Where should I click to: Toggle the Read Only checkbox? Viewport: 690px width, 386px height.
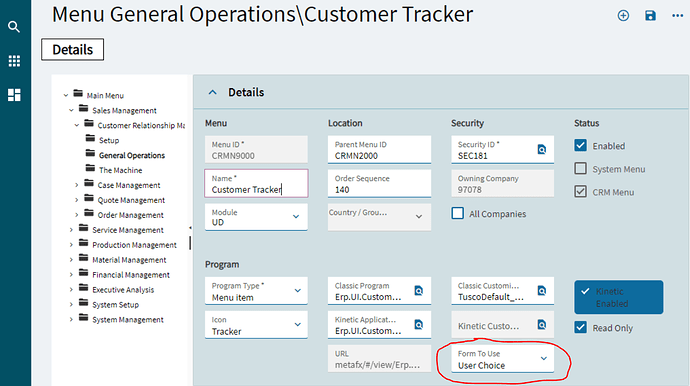pos(580,327)
